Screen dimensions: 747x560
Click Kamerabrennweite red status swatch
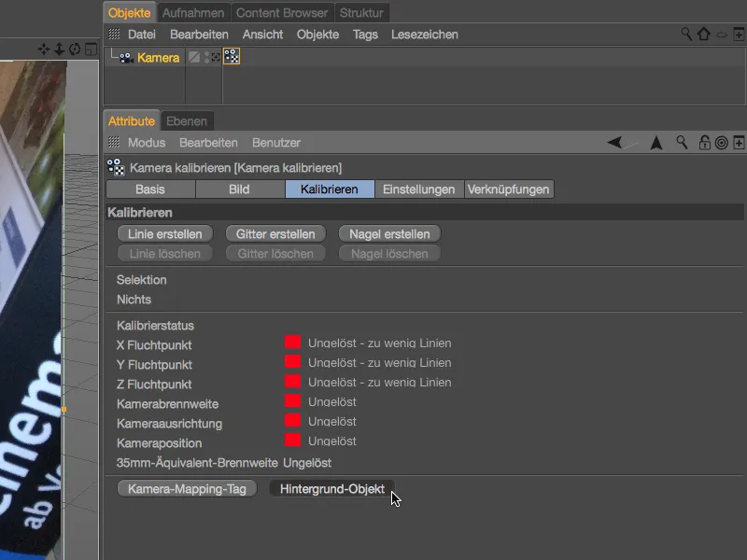[x=292, y=400]
